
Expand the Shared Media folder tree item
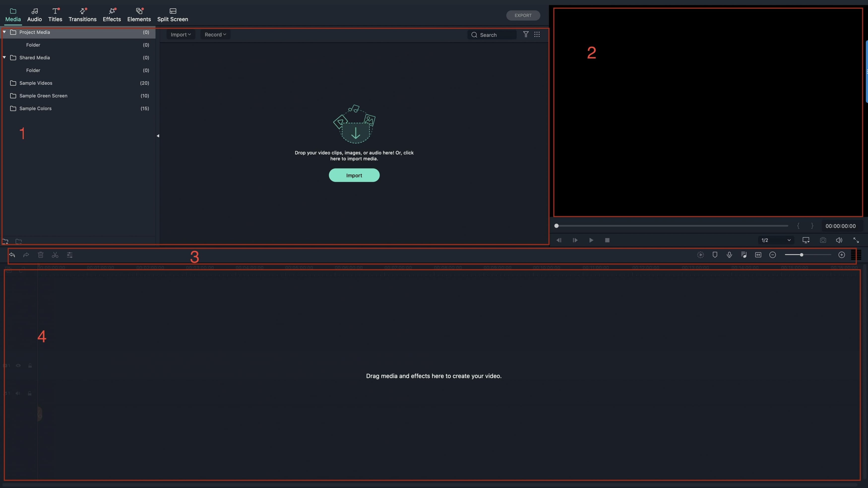tap(5, 58)
